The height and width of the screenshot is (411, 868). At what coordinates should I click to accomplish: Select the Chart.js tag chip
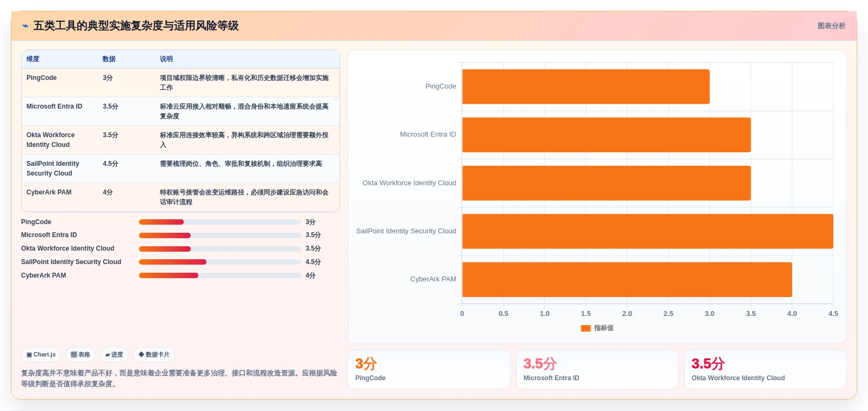pyautogui.click(x=41, y=355)
